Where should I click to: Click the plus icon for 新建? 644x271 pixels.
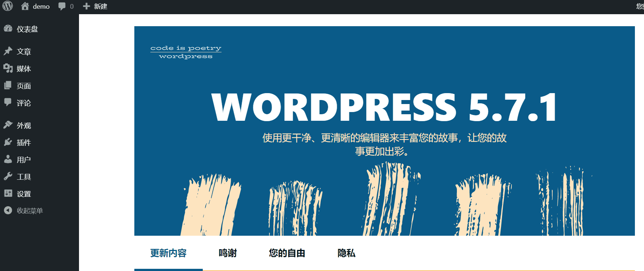pyautogui.click(x=86, y=6)
